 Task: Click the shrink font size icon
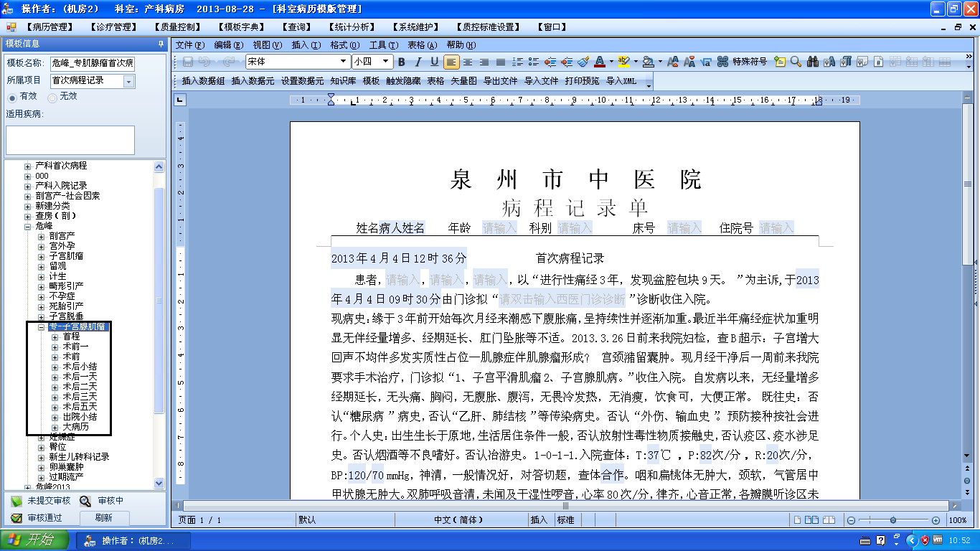(689, 62)
